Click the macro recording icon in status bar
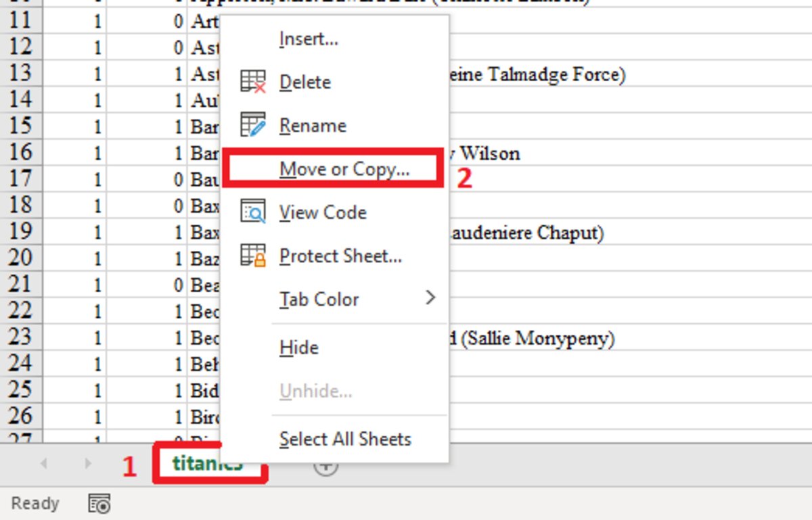The height and width of the screenshot is (520, 812). [97, 503]
